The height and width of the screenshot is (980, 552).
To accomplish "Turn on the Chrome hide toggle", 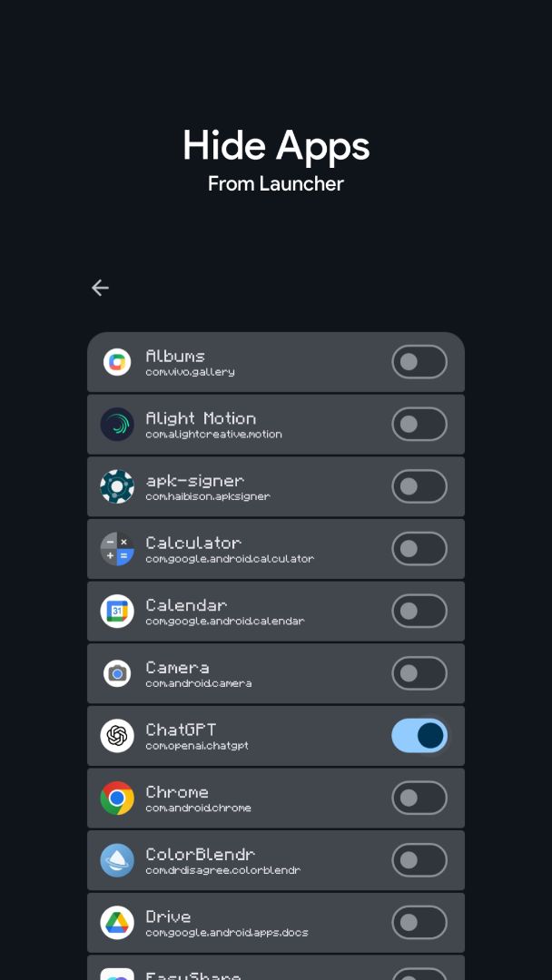I will click(419, 799).
